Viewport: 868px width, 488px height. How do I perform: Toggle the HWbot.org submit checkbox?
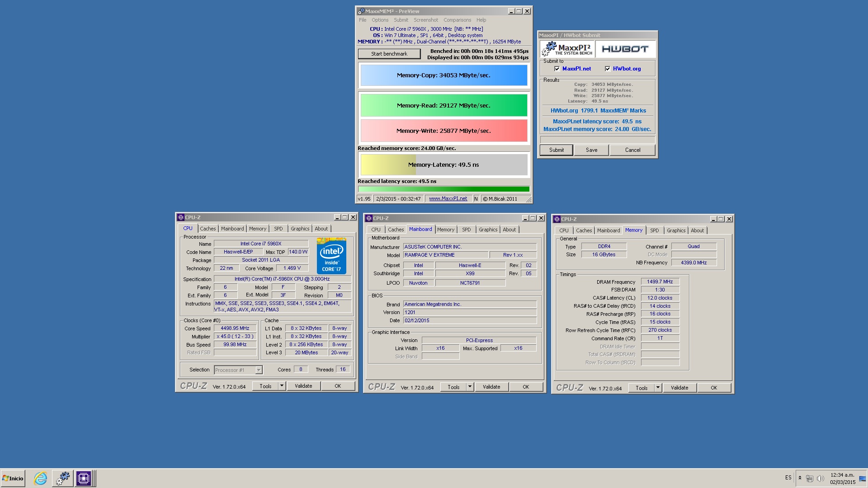(608, 69)
